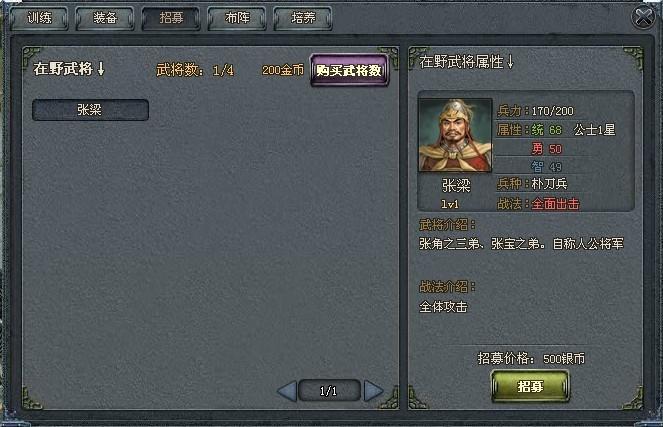Screen dimensions: 663x427
Task: Close the general recruitment window
Action: click(x=643, y=18)
